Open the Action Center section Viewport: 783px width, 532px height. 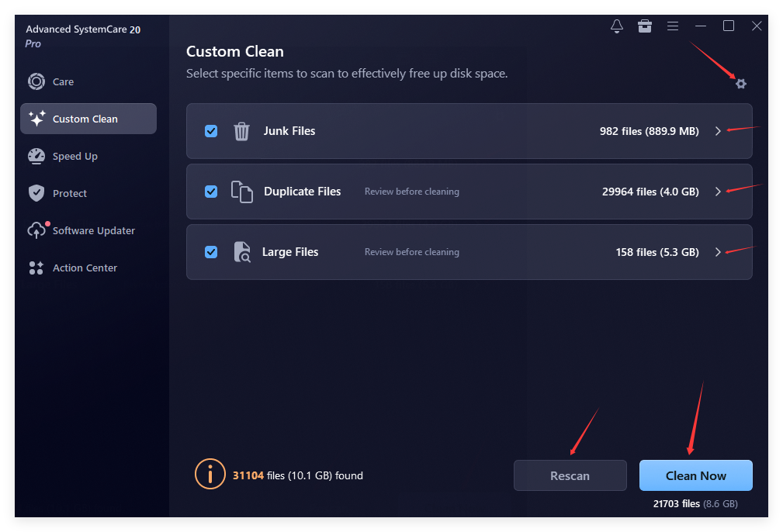pyautogui.click(x=88, y=268)
